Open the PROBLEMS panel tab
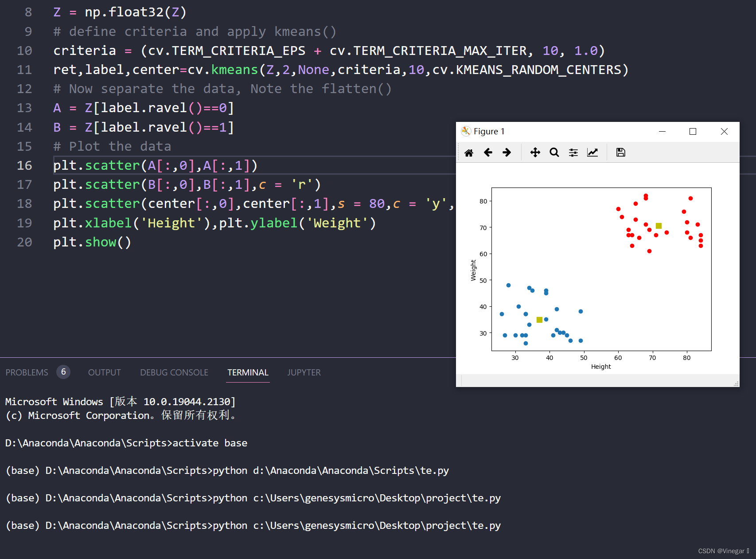The height and width of the screenshot is (559, 756). click(27, 372)
